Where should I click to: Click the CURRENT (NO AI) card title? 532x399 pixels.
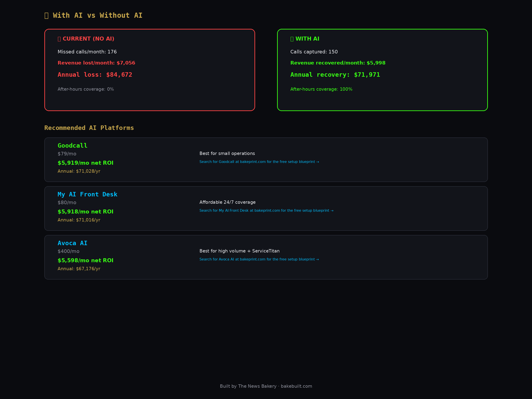(86, 39)
